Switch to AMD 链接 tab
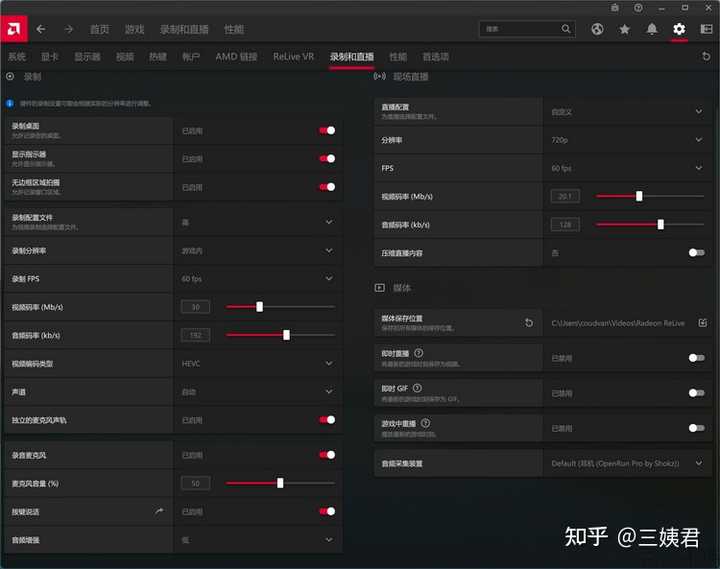Viewport: 720px width, 569px height. pos(236,56)
